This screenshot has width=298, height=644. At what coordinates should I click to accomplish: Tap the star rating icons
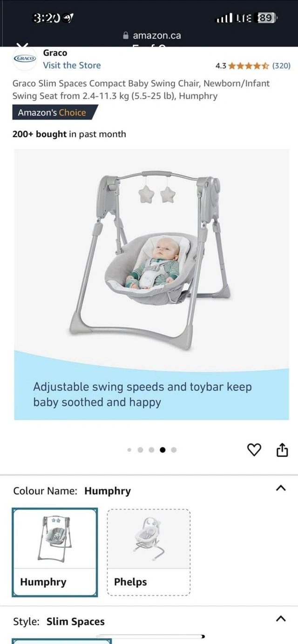(x=249, y=66)
